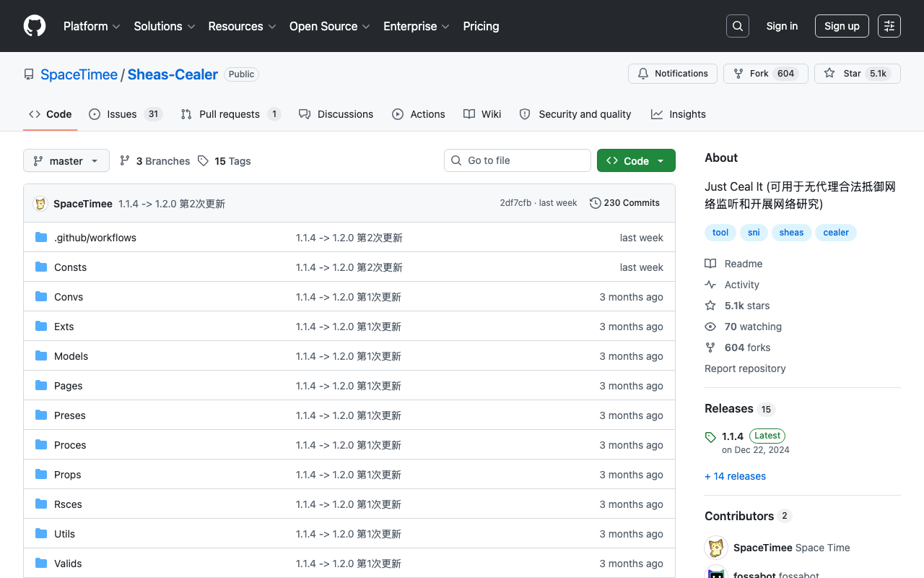Image resolution: width=924 pixels, height=578 pixels.
Task: Click the Utils folder icon
Action: click(41, 534)
